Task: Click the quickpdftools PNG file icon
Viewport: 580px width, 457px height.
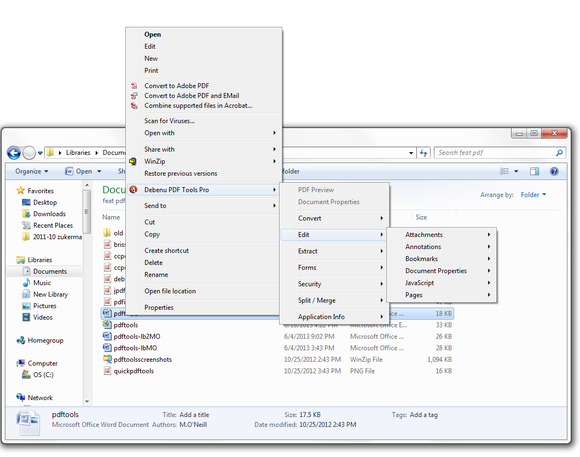Action: [x=107, y=370]
